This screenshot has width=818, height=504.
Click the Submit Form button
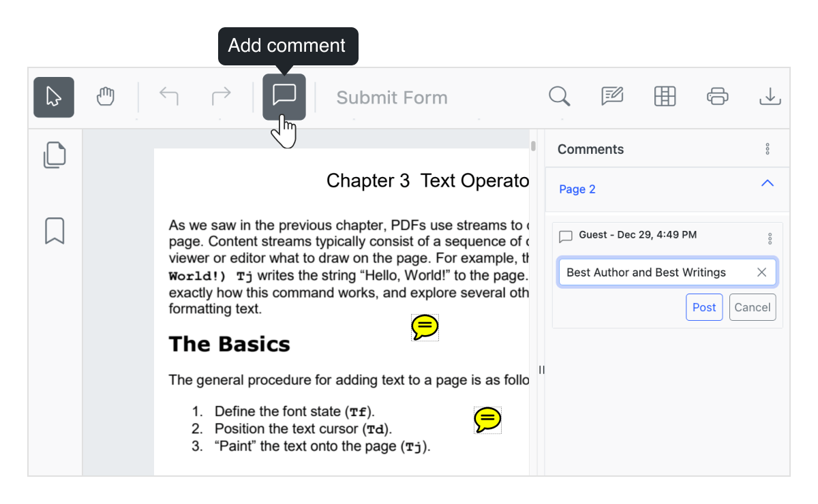tap(392, 97)
